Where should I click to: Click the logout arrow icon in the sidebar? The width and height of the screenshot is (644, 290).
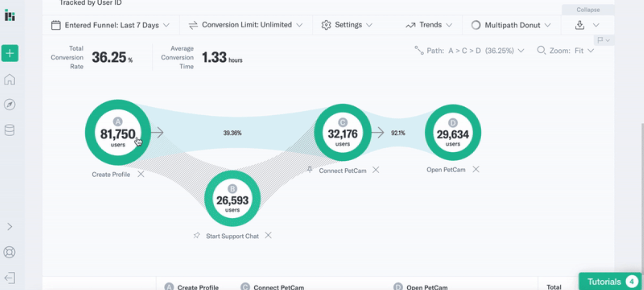tap(9, 278)
